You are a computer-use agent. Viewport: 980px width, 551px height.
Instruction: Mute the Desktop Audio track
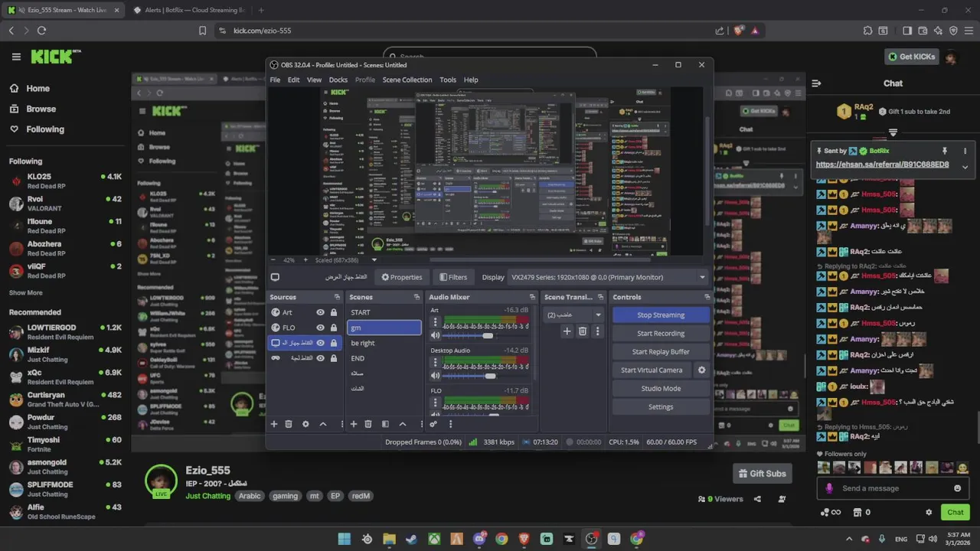[x=436, y=376]
